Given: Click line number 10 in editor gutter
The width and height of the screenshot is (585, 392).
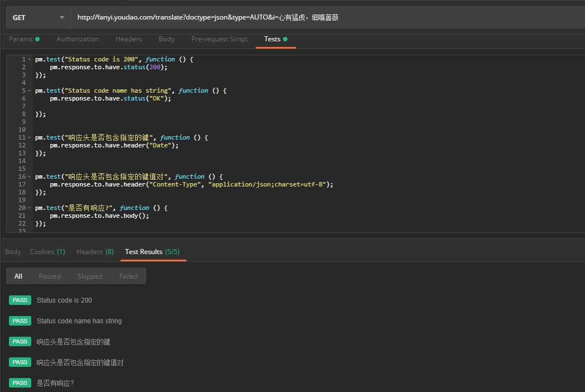Looking at the screenshot, I should (x=22, y=130).
